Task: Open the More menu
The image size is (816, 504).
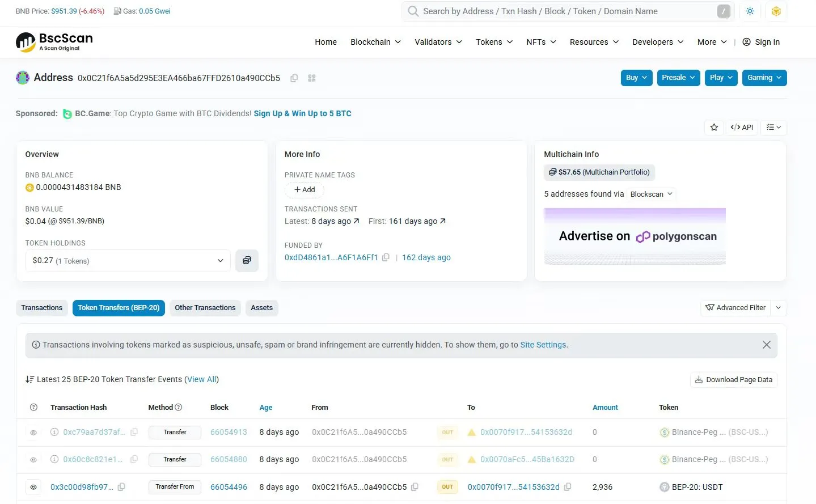Action: click(712, 42)
